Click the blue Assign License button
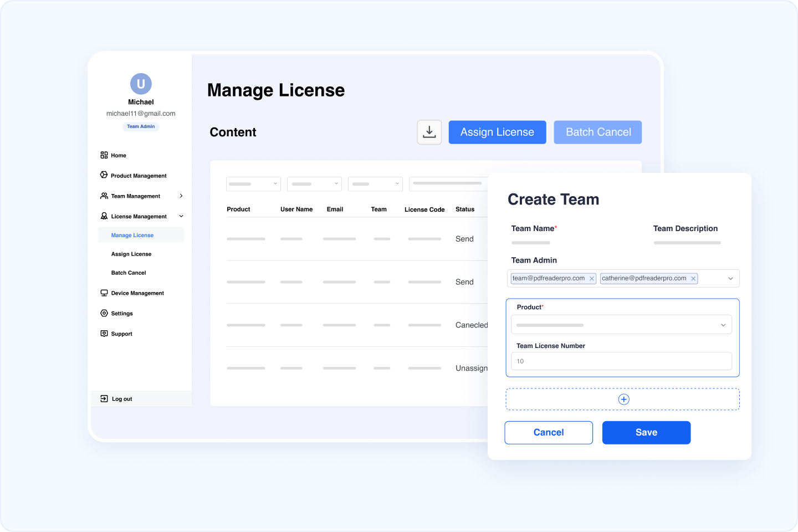Screen dimensions: 798x532 point(497,132)
